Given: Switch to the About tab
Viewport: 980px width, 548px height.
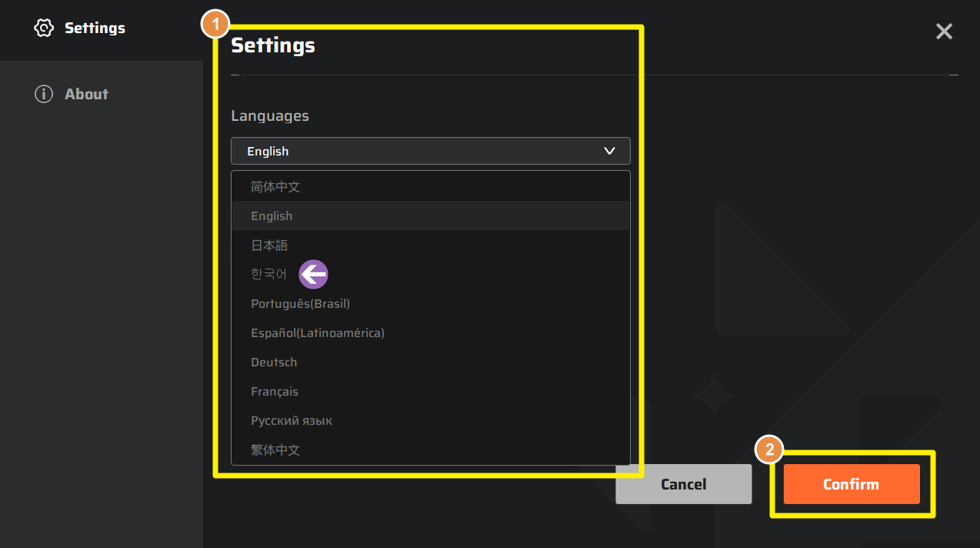Looking at the screenshot, I should click(x=86, y=94).
